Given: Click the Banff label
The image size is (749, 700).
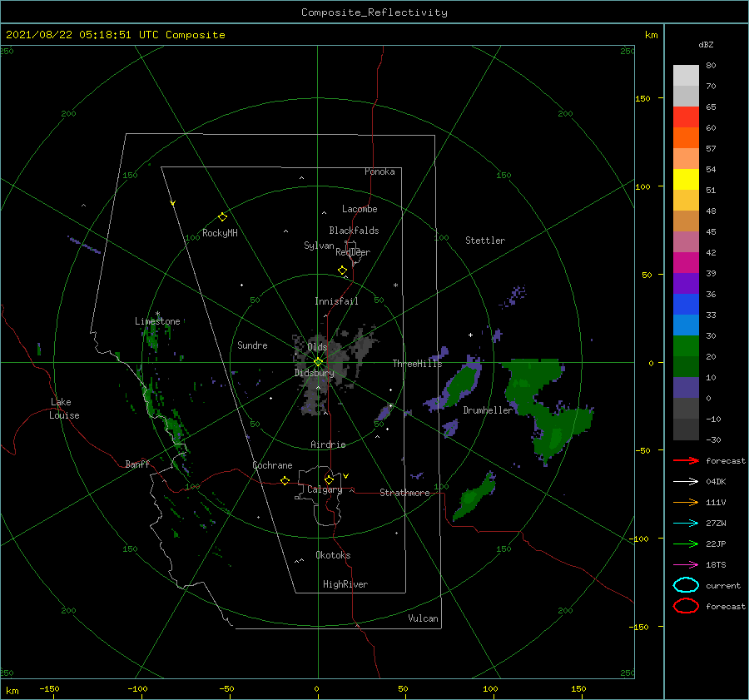Looking at the screenshot, I should (137, 464).
